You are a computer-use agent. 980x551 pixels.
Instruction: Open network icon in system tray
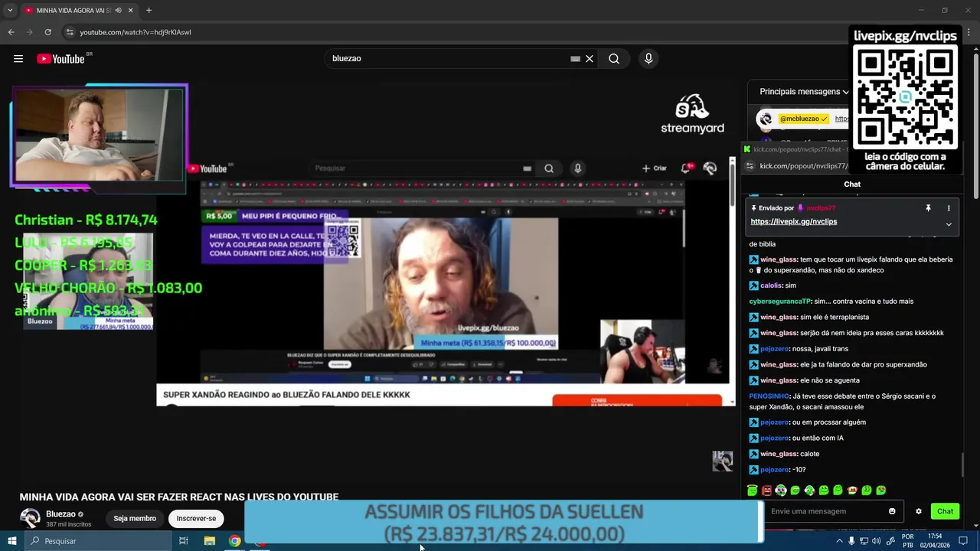[864, 541]
